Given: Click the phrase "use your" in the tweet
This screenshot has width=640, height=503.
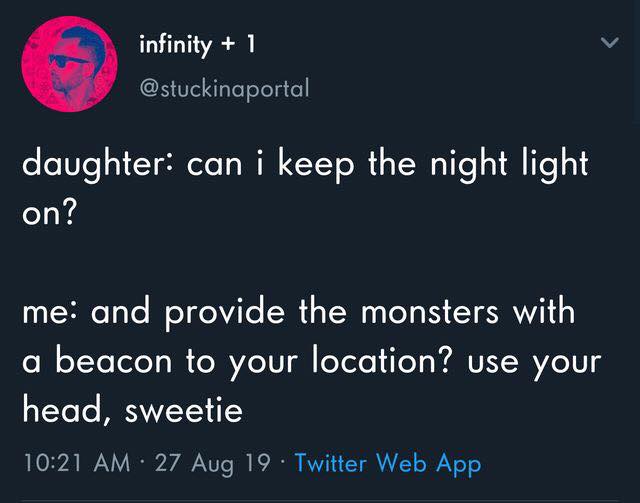Looking at the screenshot, I should [x=537, y=361].
